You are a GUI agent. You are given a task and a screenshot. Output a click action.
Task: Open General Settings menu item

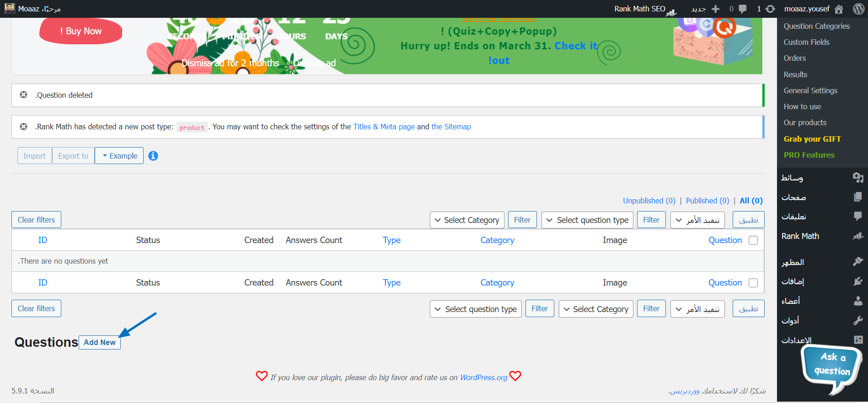(x=811, y=90)
